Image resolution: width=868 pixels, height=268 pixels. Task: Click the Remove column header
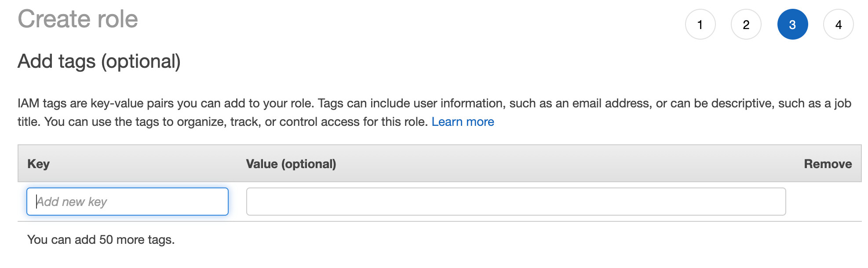coord(828,164)
